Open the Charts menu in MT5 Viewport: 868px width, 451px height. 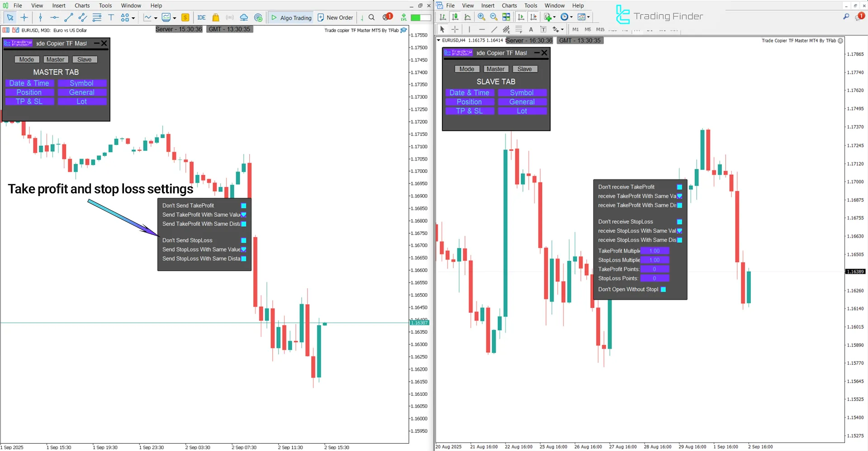point(82,5)
